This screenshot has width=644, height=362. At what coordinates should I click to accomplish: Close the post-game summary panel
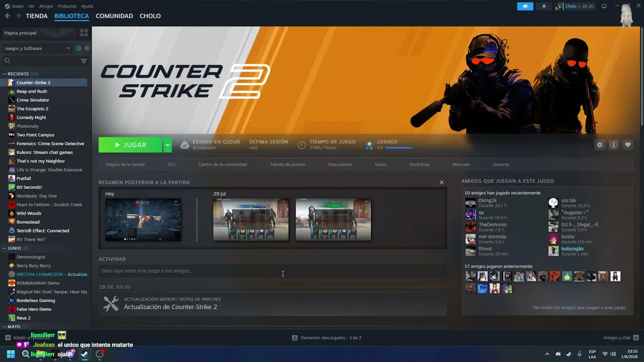click(442, 183)
